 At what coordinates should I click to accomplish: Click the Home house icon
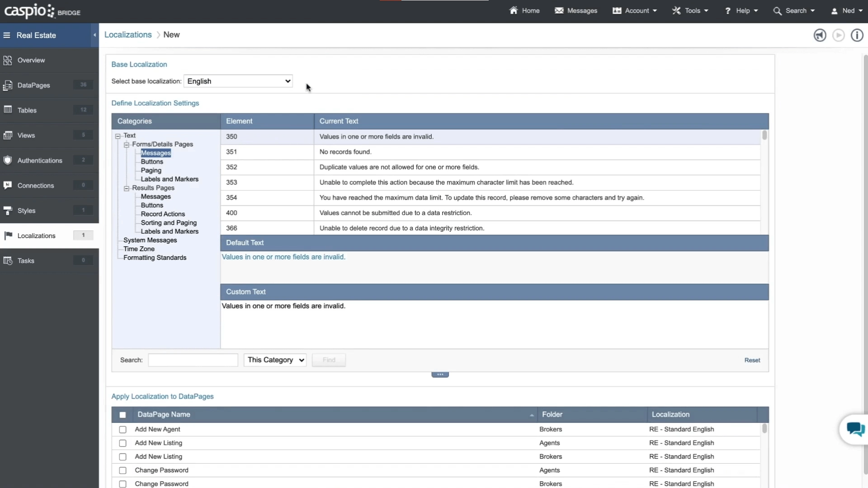tap(513, 10)
